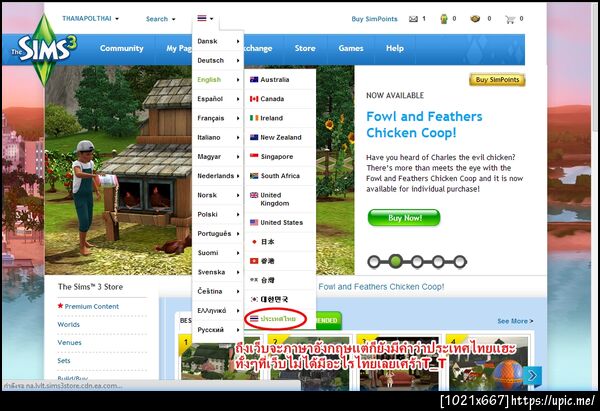
Task: Select second green slide dot in carousel
Action: (x=396, y=261)
